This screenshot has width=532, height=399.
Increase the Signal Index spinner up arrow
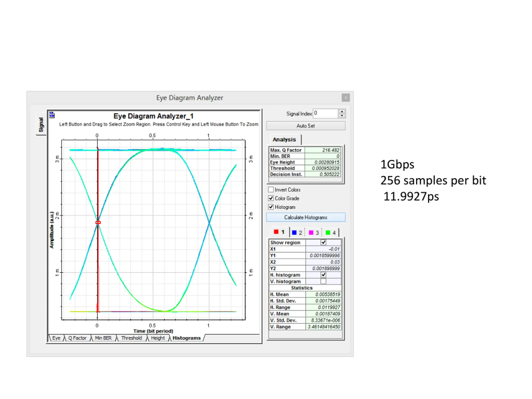coord(342,111)
